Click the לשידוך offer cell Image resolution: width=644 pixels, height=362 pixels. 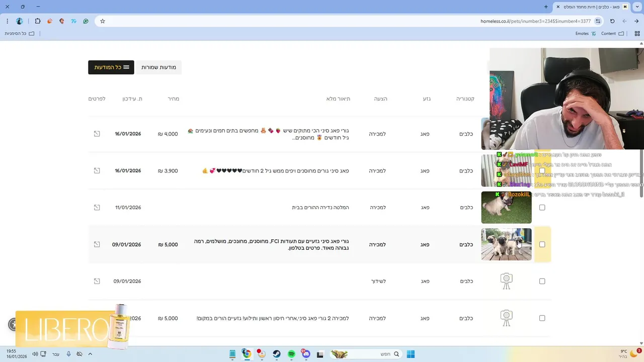(x=378, y=281)
